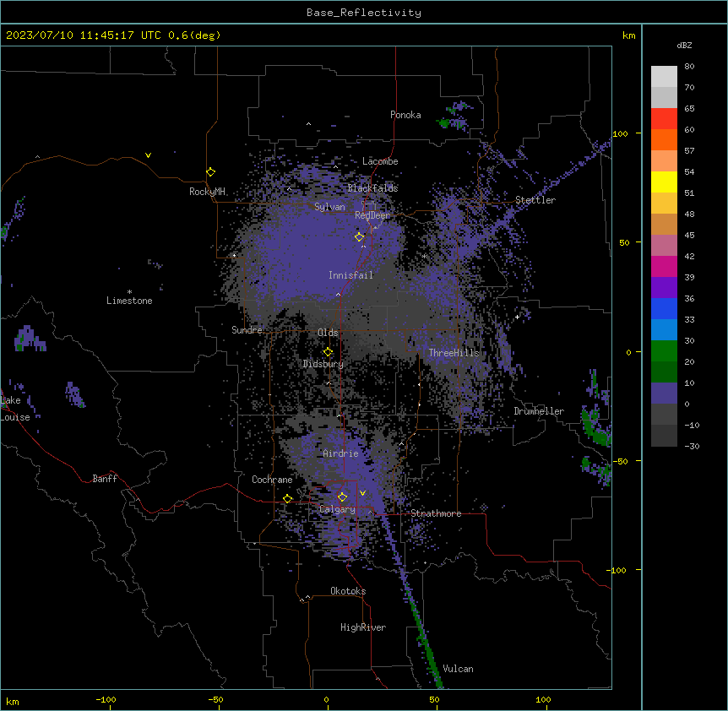Click the dBZ legend heading
This screenshot has height=711, width=728.
point(684,46)
